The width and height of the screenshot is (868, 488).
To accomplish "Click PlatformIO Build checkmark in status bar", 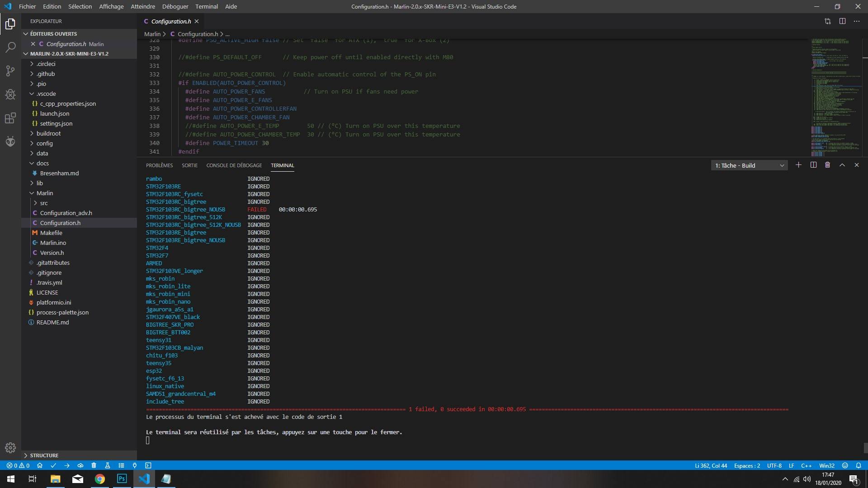I will click(x=53, y=465).
